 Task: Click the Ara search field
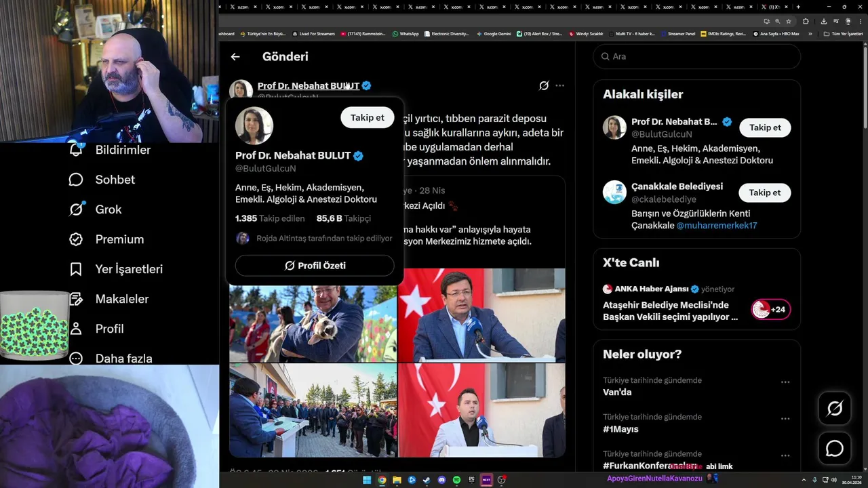click(697, 56)
